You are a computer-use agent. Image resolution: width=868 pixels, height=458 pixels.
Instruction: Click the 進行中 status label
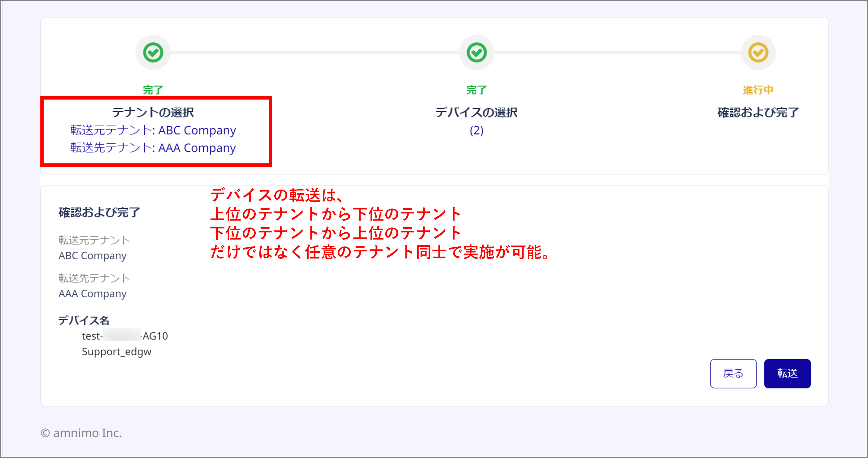tap(758, 90)
